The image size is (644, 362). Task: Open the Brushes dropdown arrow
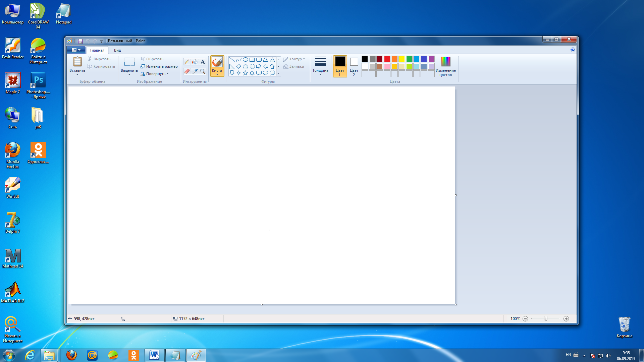click(217, 75)
